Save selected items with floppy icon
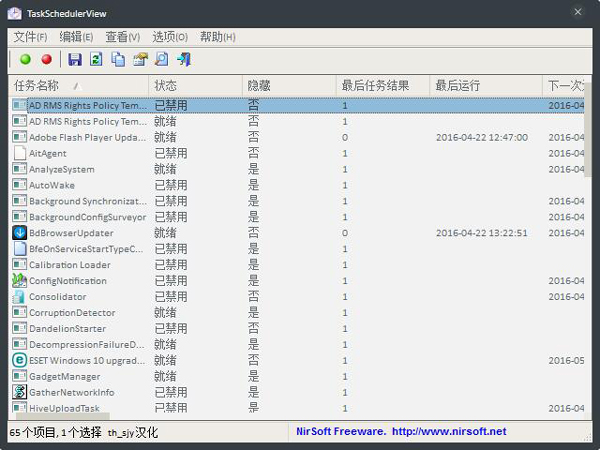This screenshot has height=450, width=600. [x=75, y=59]
